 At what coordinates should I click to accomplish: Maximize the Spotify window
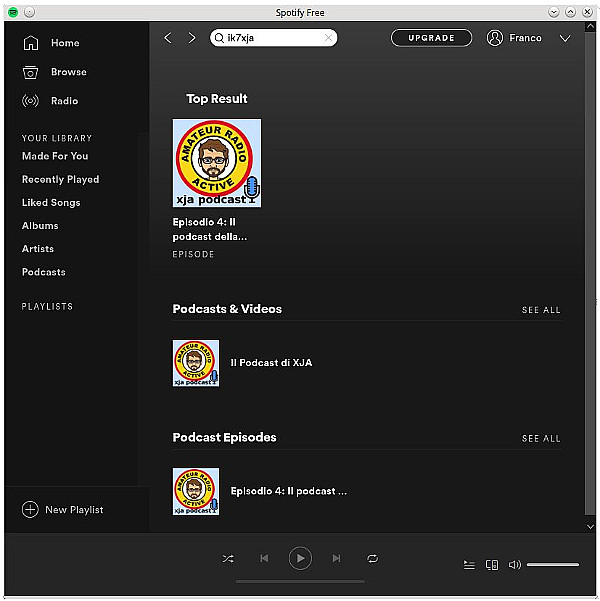(570, 12)
